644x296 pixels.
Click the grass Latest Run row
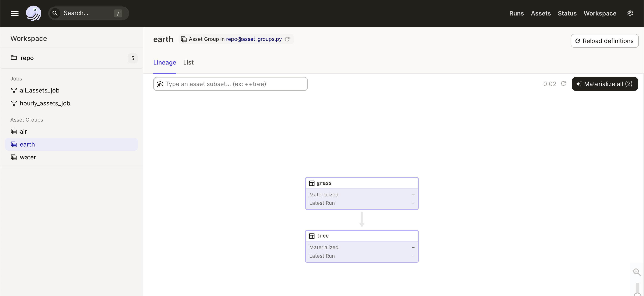pyautogui.click(x=362, y=203)
